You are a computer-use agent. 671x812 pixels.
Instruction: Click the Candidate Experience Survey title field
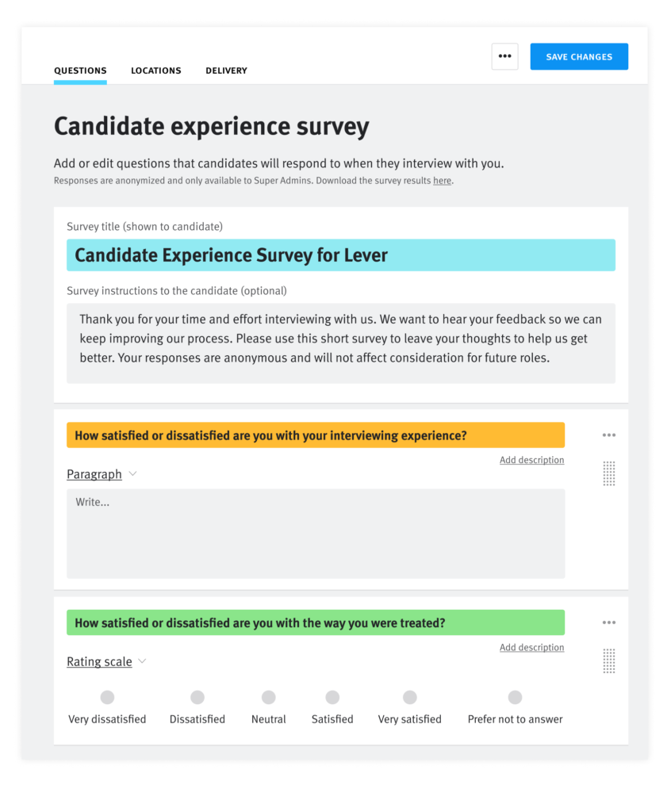point(341,255)
